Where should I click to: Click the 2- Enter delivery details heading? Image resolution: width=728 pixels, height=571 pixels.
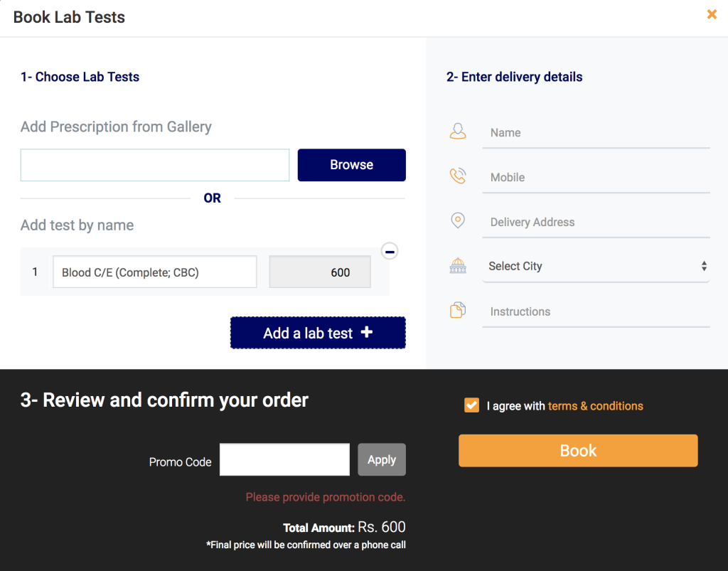pos(515,77)
